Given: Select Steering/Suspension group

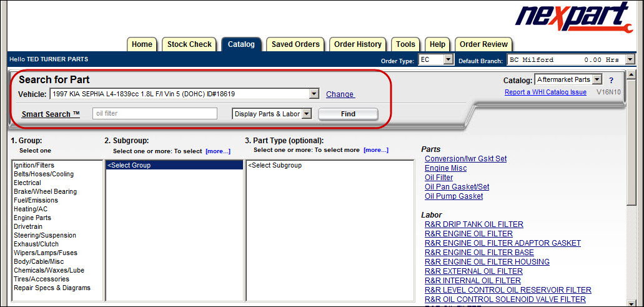Looking at the screenshot, I should click(x=45, y=235).
